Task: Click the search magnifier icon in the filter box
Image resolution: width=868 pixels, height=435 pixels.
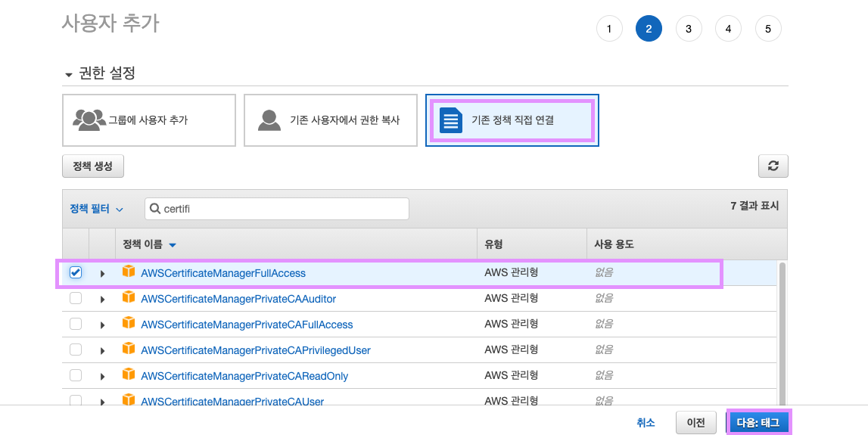Action: (156, 209)
